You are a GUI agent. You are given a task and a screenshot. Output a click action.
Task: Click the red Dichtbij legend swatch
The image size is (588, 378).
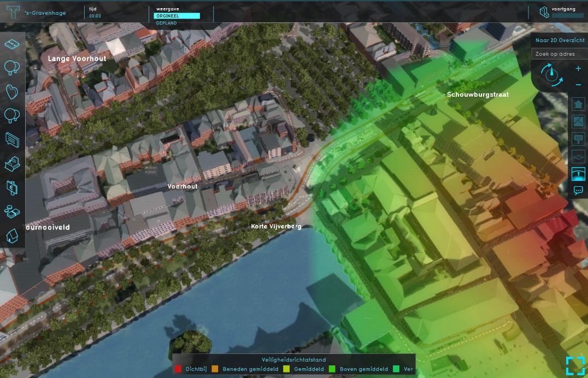click(x=178, y=369)
